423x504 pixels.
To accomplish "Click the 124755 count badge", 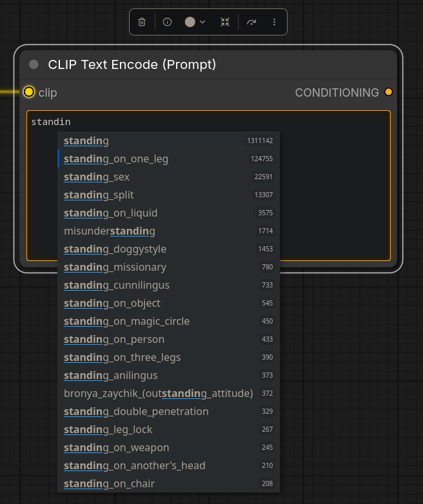I will point(262,159).
